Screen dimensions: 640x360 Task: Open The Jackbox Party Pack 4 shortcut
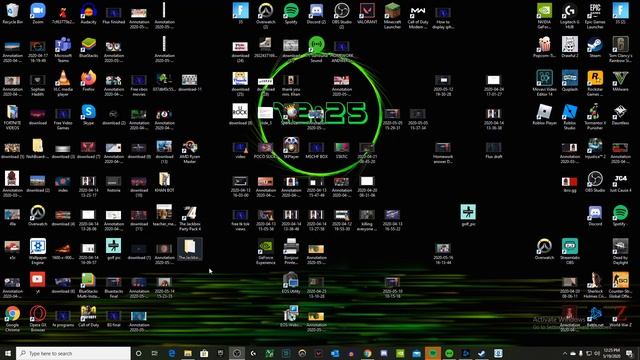189,218
